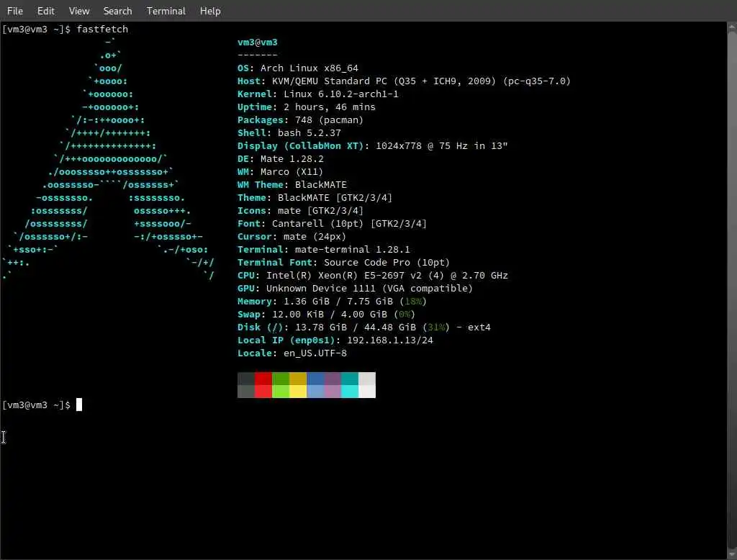Open the File menu
Viewport: 737px width, 560px height.
click(x=15, y=11)
